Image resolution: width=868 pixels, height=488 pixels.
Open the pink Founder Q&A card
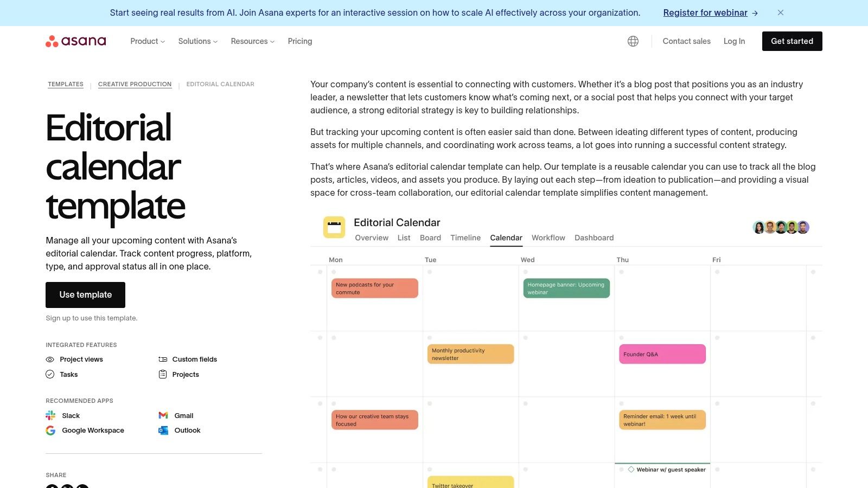[662, 354]
